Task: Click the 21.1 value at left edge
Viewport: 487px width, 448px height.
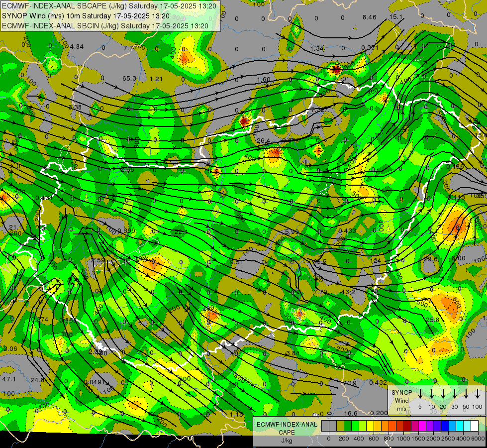Action: (x=15, y=227)
